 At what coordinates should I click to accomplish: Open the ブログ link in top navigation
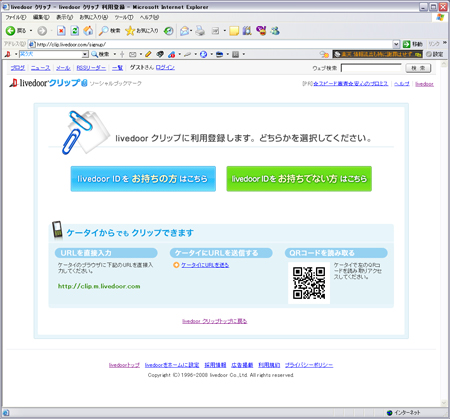(x=18, y=68)
